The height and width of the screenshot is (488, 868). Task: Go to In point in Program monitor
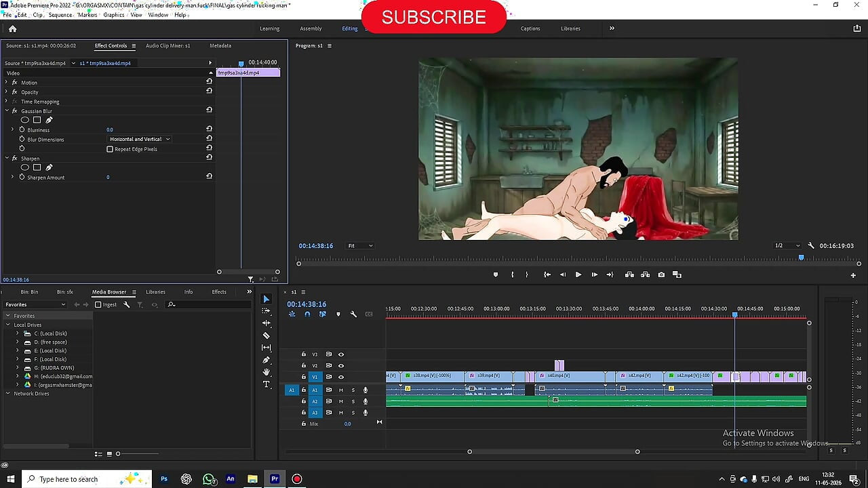547,274
